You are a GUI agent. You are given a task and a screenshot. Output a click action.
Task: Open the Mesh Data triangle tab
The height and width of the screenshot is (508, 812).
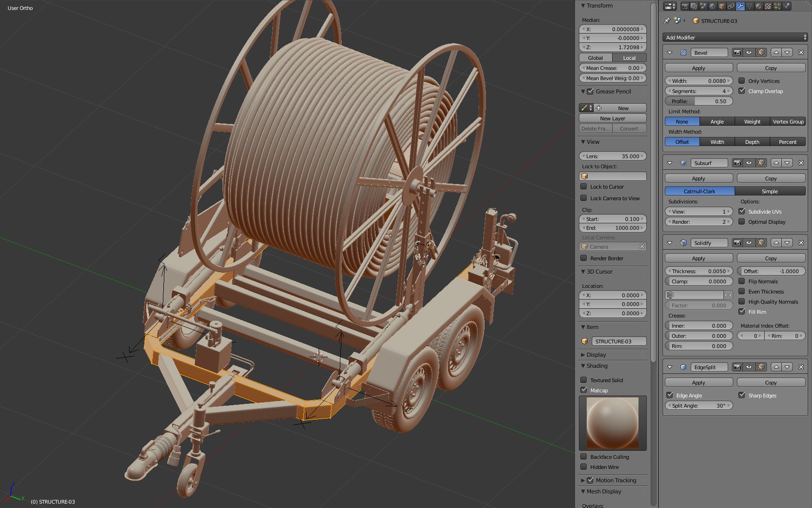[749, 6]
